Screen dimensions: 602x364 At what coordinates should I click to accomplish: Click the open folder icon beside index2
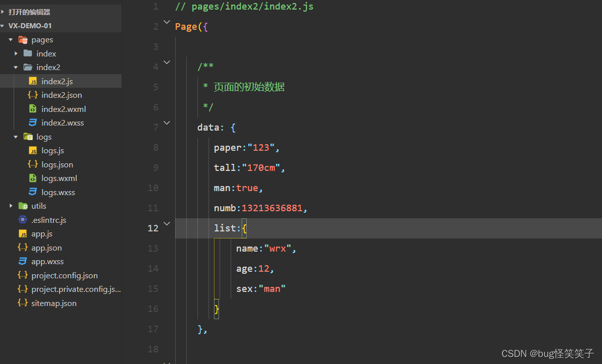tap(28, 67)
